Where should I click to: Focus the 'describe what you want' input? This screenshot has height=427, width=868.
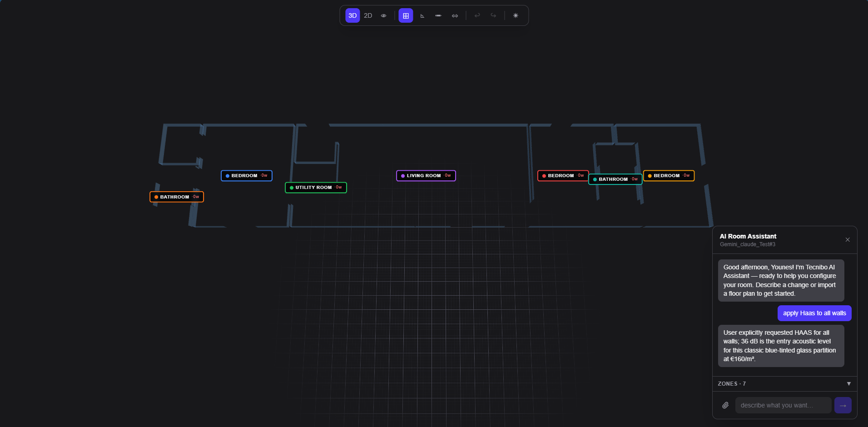[783, 405]
